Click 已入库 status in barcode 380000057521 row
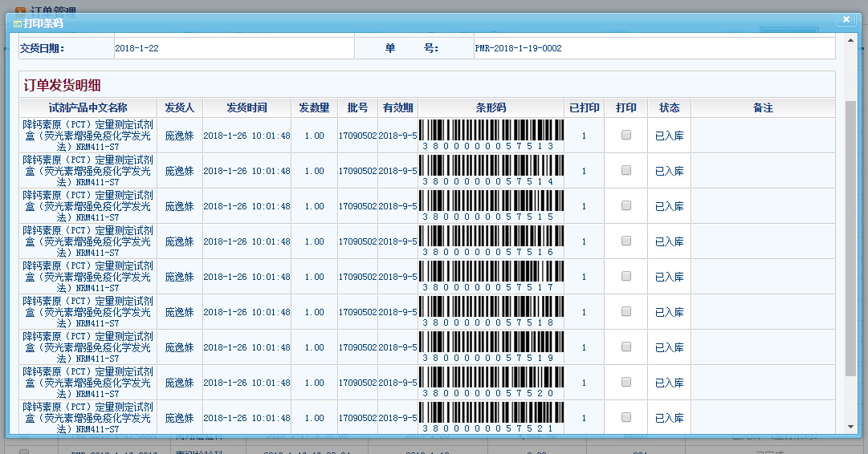868x454 pixels. pyautogui.click(x=670, y=418)
